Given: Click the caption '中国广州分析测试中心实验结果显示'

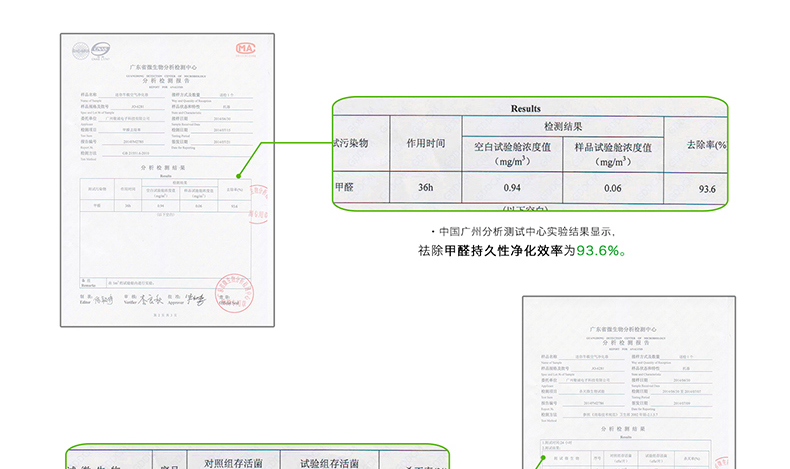Looking at the screenshot, I should [526, 232].
